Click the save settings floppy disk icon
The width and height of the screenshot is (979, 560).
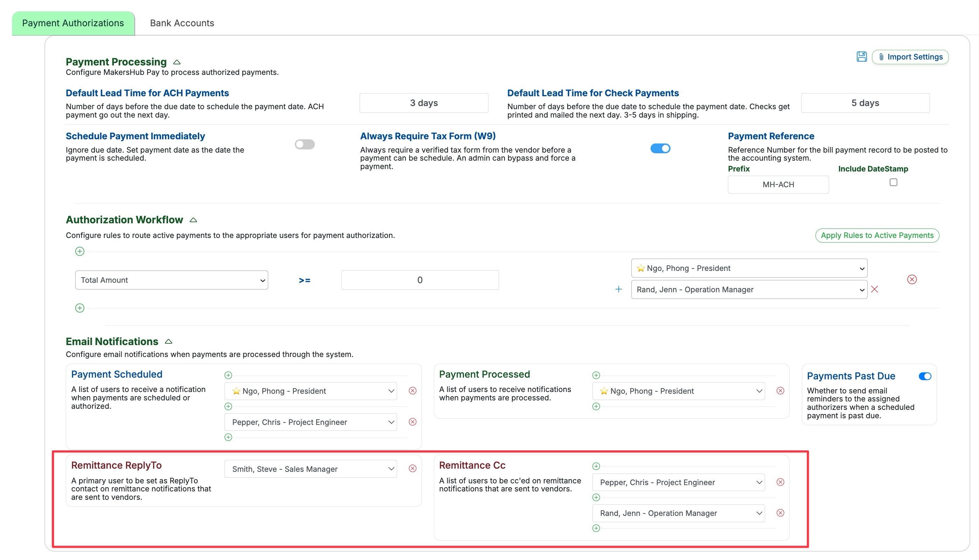click(x=861, y=57)
